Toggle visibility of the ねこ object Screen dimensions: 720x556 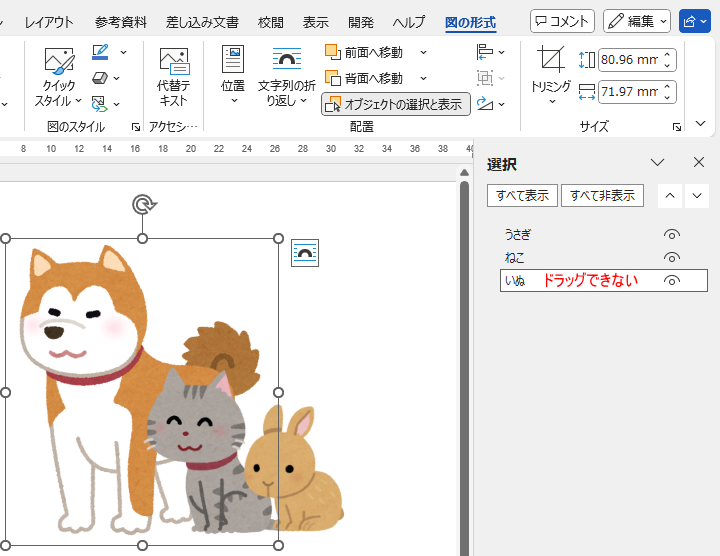tap(672, 258)
